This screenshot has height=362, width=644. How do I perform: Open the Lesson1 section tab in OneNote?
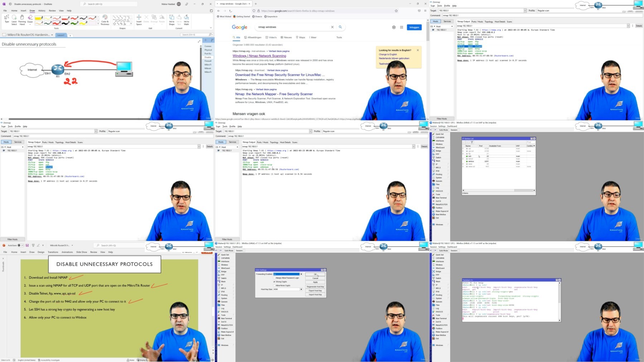pos(61,35)
